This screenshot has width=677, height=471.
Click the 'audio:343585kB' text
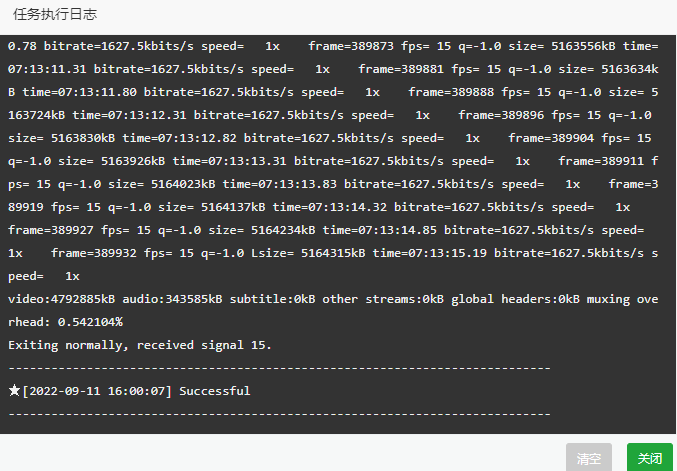coord(172,299)
